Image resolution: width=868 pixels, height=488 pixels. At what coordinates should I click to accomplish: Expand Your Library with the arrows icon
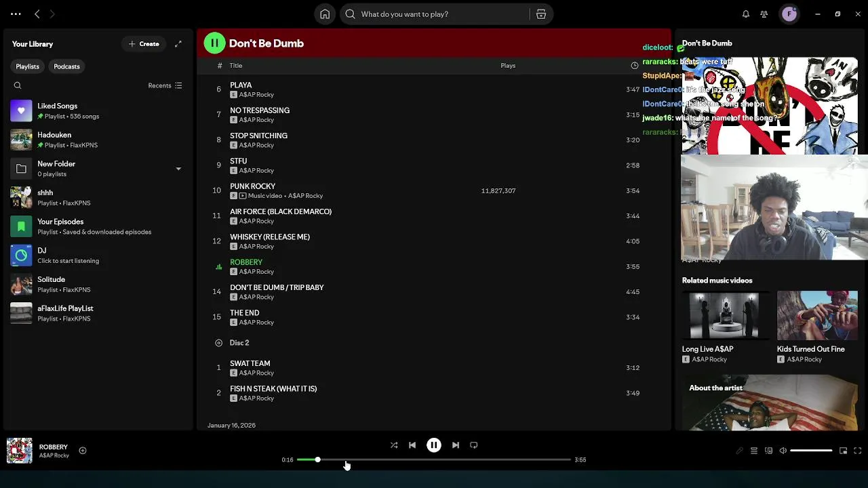pyautogui.click(x=178, y=44)
